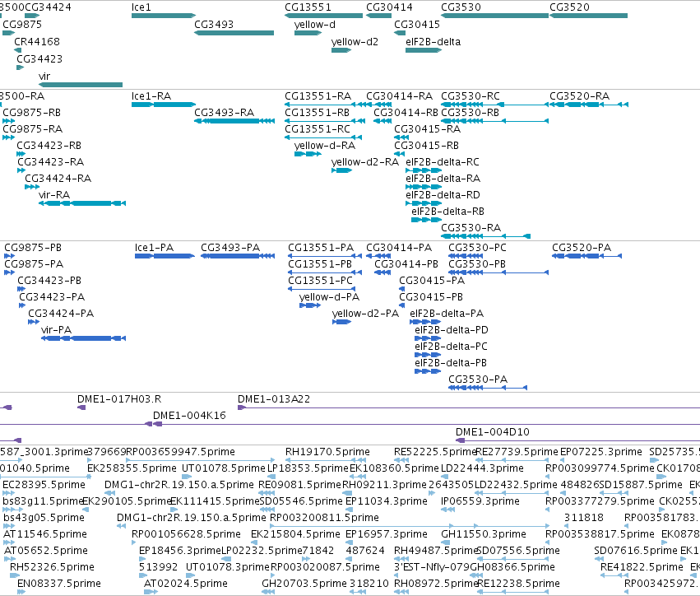Select protein CG3520-PA label
The height and width of the screenshot is (596, 700).
tap(582, 248)
